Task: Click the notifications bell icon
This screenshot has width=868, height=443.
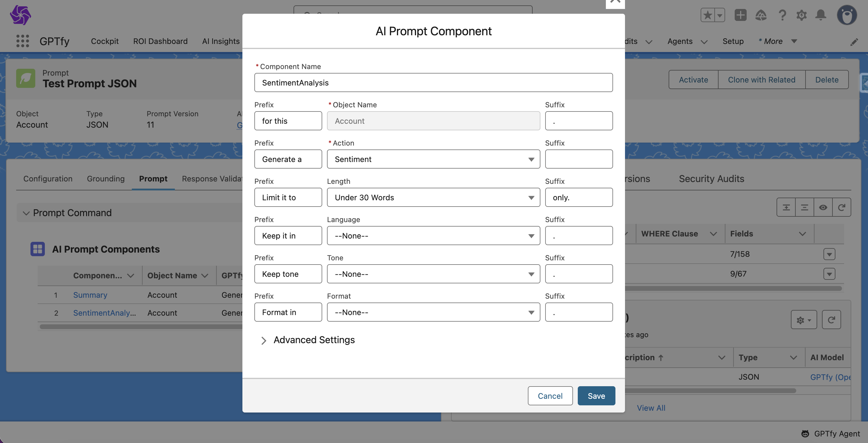Action: 820,15
